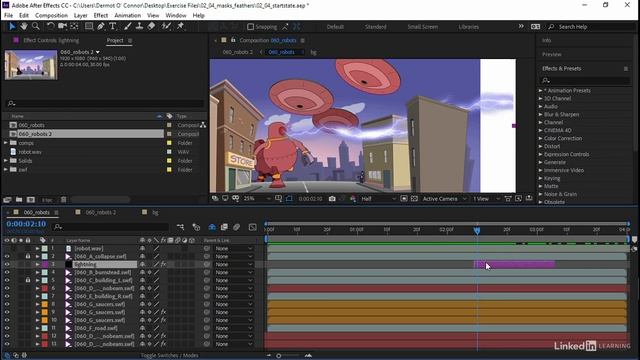Select the Unified Camera tool
Screen dimensions: 640x360
(62, 26)
